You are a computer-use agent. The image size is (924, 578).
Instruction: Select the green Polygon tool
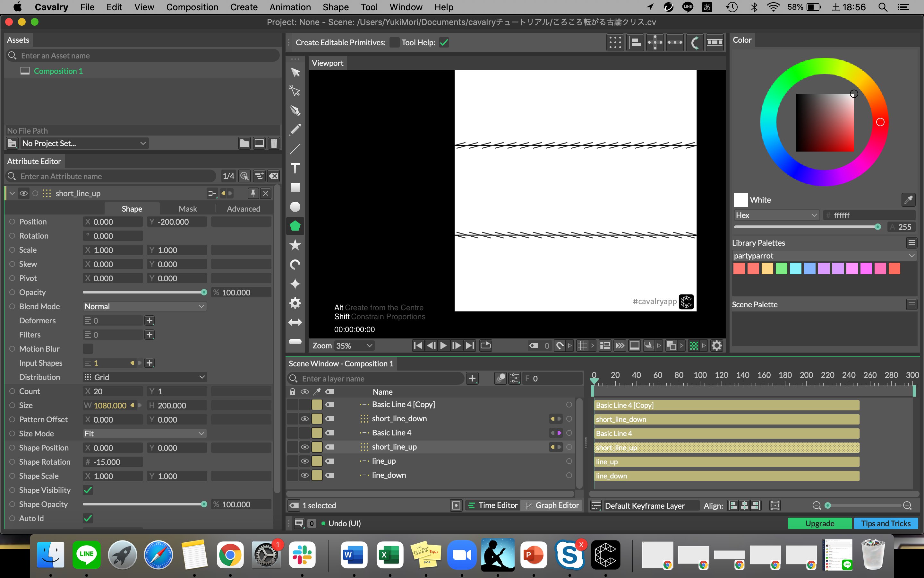(x=295, y=226)
